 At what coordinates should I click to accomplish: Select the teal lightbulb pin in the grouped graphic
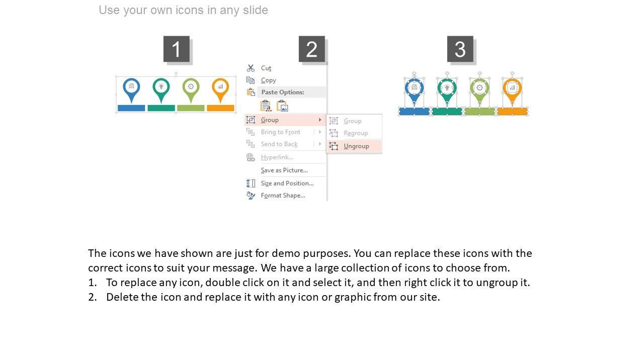(161, 89)
